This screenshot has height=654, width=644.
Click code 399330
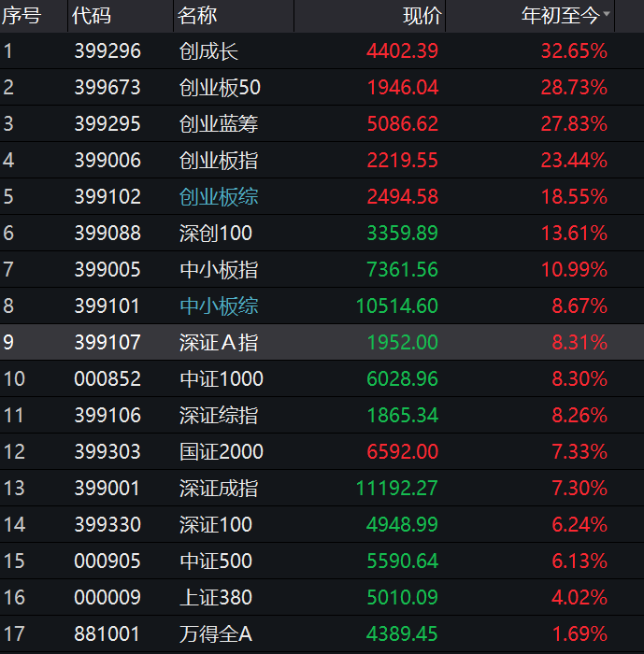(107, 525)
